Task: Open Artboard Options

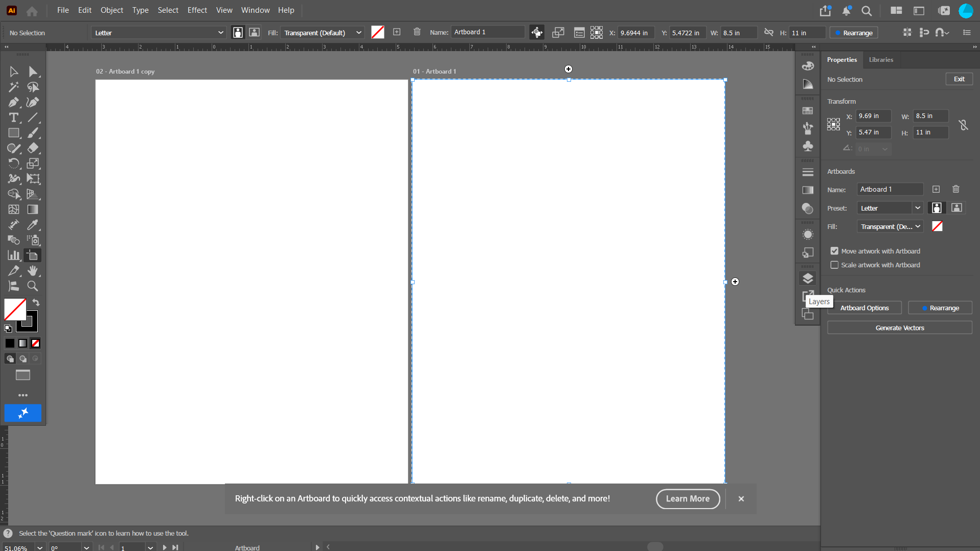Action: [x=864, y=308]
